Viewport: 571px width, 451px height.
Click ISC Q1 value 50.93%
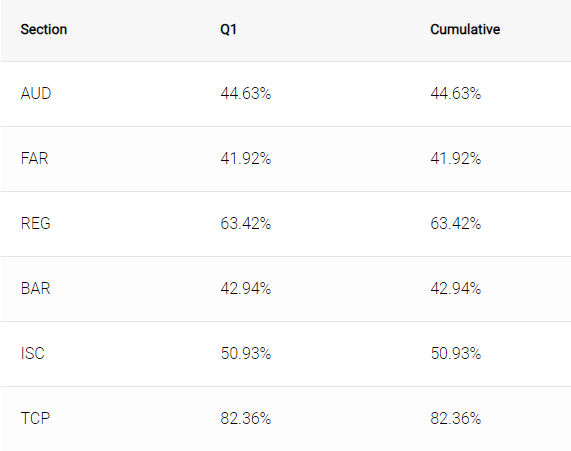point(246,353)
